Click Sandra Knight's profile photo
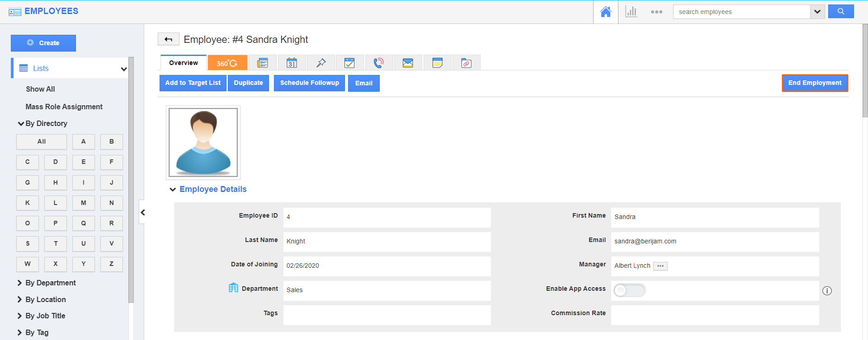Screen dimensions: 868x340 (x=203, y=142)
